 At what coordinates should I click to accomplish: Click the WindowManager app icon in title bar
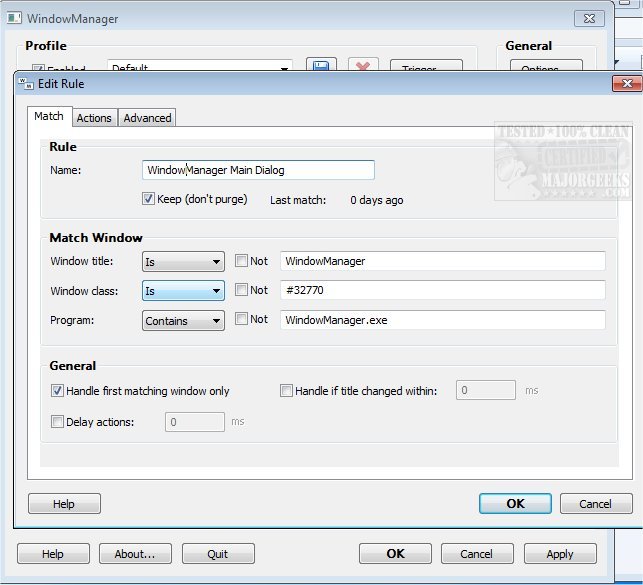tap(14, 18)
